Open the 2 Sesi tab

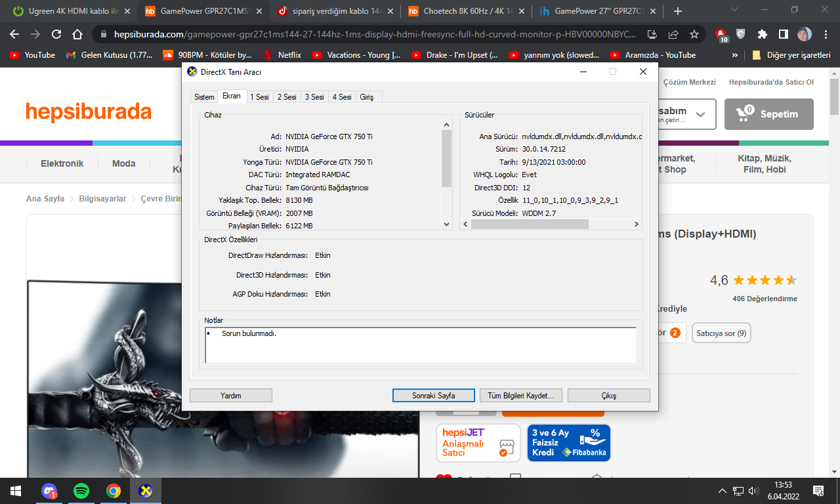coord(287,97)
